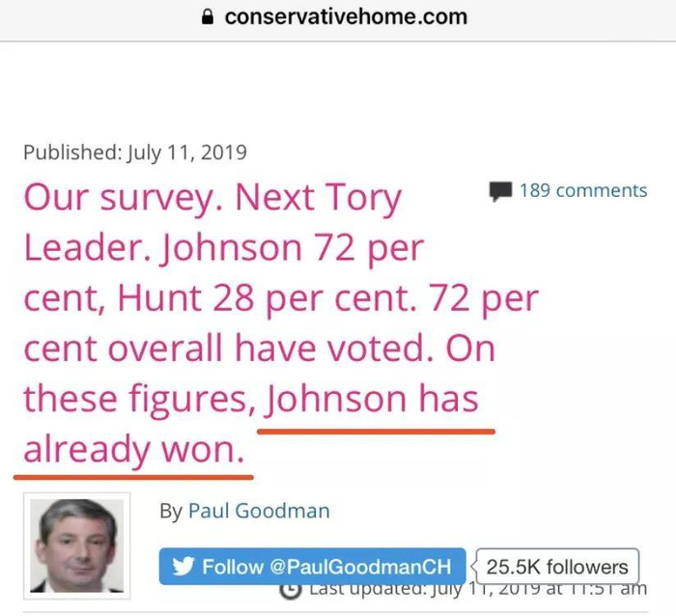The height and width of the screenshot is (616, 676).
Task: Click "Johnson 72 per" in the headline
Action: click(x=294, y=249)
